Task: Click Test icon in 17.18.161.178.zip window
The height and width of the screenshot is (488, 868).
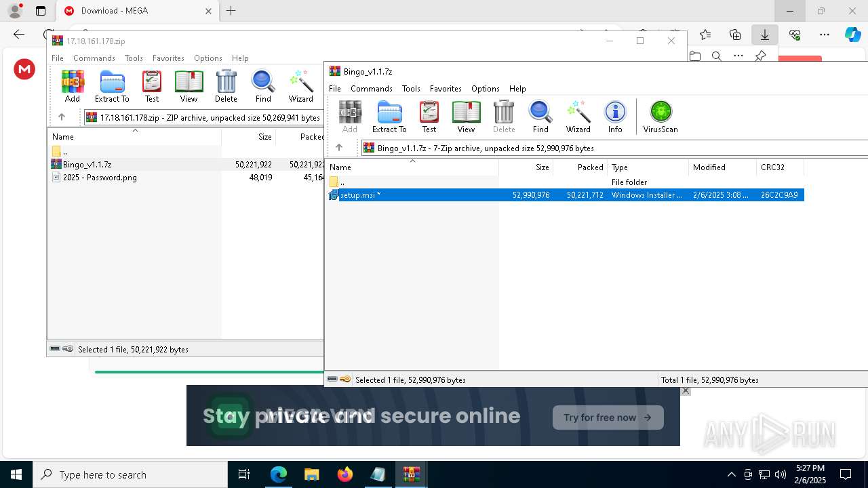Action: [x=152, y=86]
